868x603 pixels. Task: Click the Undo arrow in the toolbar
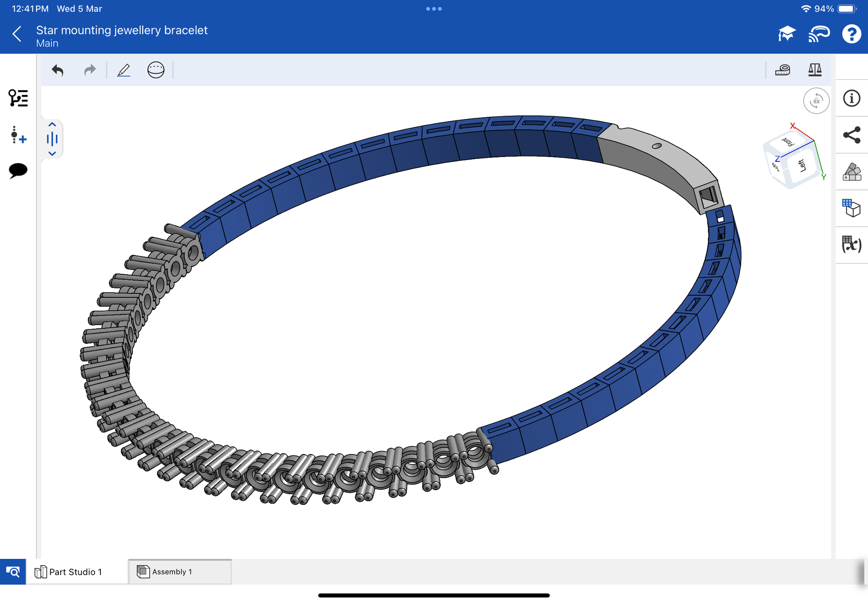(58, 70)
